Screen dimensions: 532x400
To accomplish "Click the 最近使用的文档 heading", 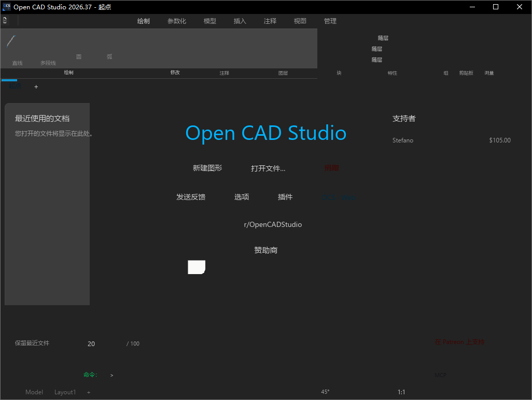I will (42, 119).
